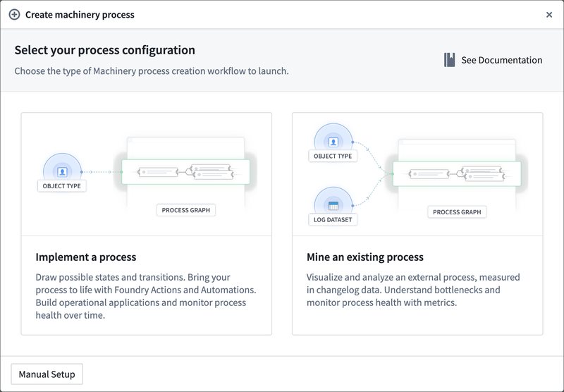Click PROCESS GRAPH label in Mine card
564x392 pixels.
pos(457,212)
